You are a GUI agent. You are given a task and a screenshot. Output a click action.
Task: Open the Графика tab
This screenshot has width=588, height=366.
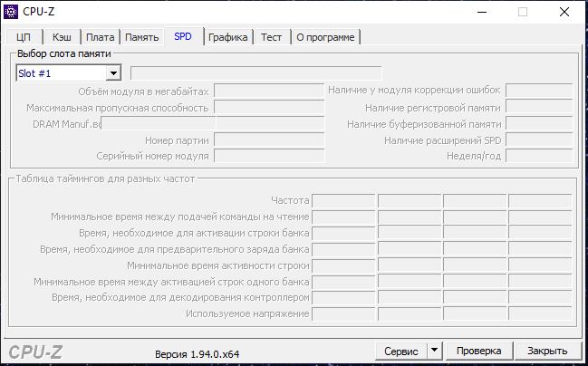pyautogui.click(x=228, y=37)
